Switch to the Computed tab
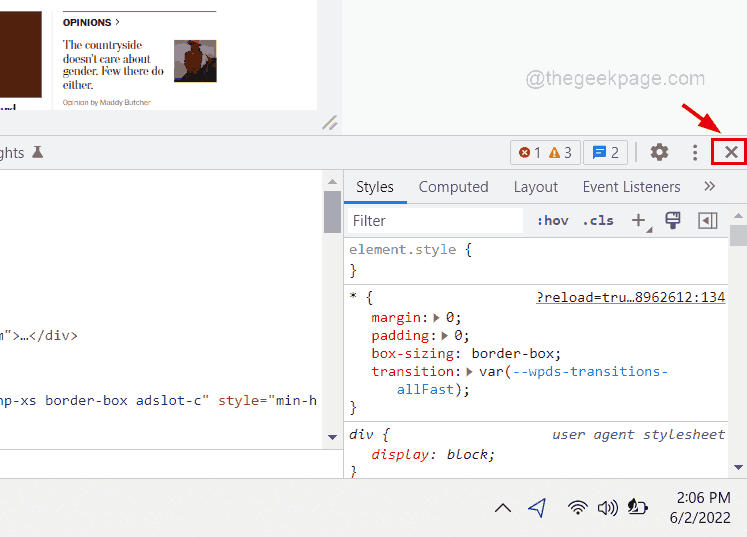 click(453, 187)
